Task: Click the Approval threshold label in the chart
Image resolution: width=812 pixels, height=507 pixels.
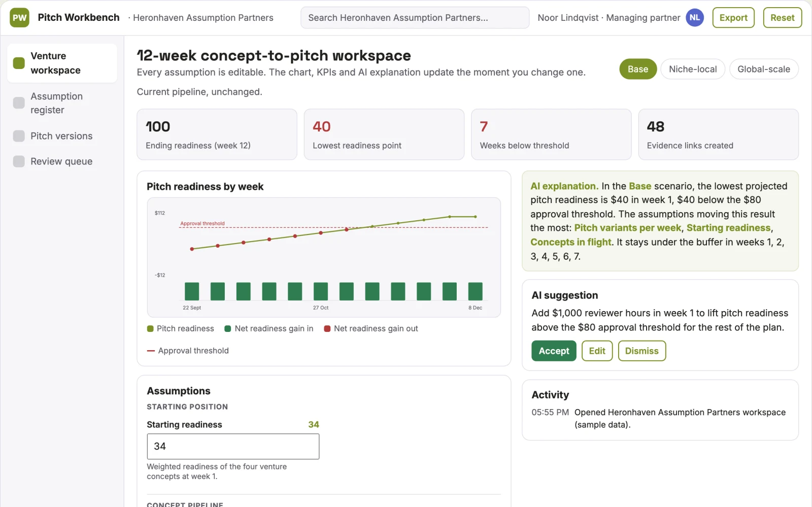Action: pos(202,224)
